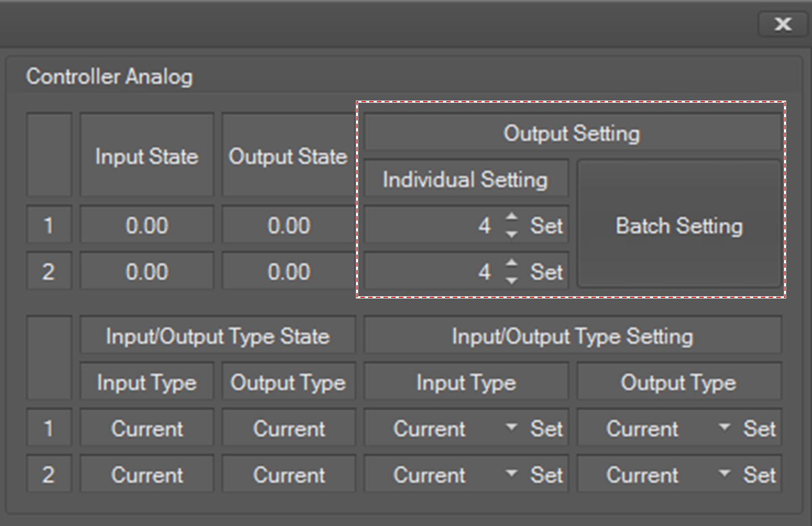Apply Set for row 1 Output Type
This screenshot has width=812, height=526.
pyautogui.click(x=759, y=429)
